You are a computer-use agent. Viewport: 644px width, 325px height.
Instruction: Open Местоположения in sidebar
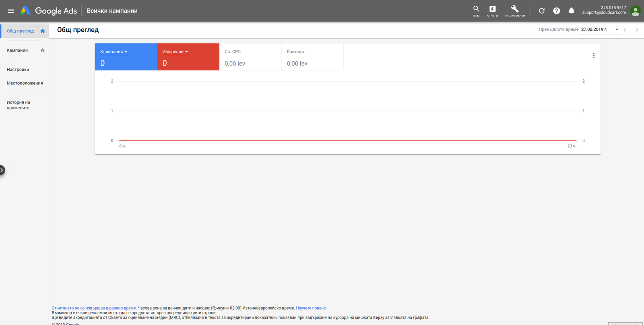click(25, 83)
